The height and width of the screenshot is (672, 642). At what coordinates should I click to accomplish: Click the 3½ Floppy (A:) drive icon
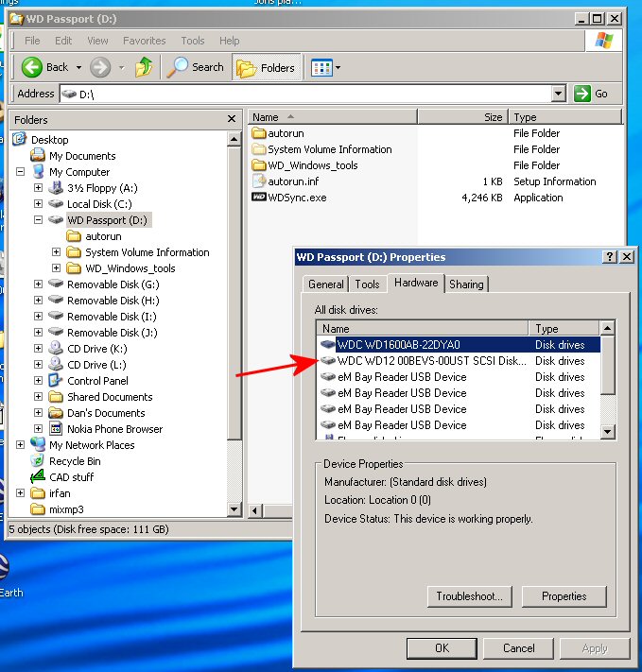pyautogui.click(x=56, y=188)
